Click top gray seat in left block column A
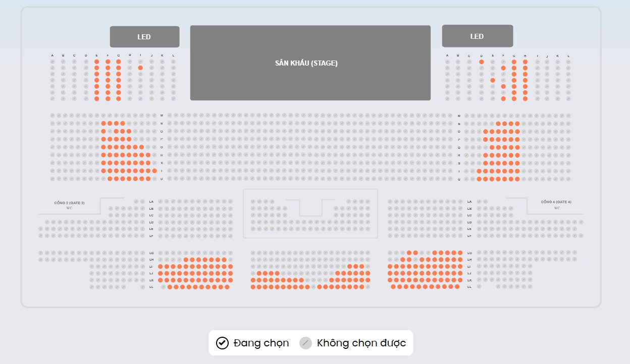The width and height of the screenshot is (630, 364). [x=52, y=62]
